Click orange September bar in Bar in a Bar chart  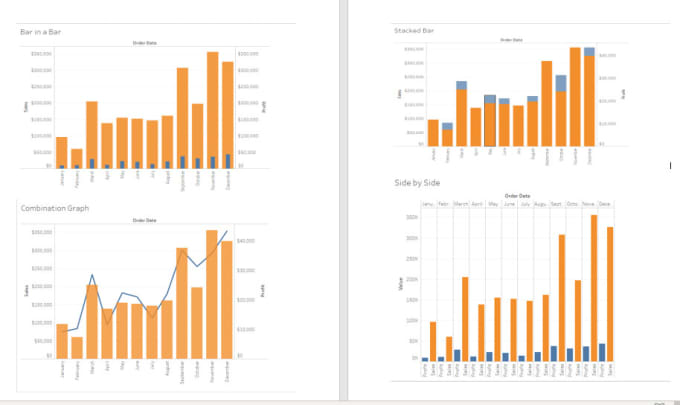click(x=182, y=115)
